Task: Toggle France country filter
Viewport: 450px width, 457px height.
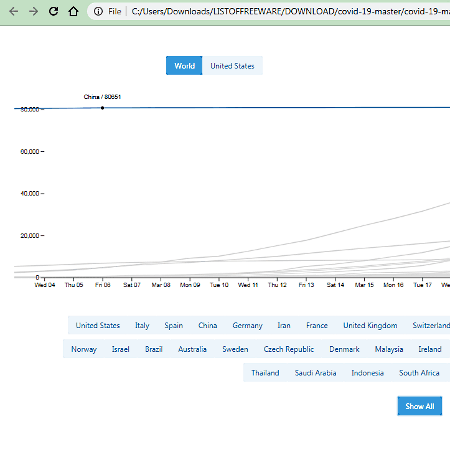Action: point(317,325)
